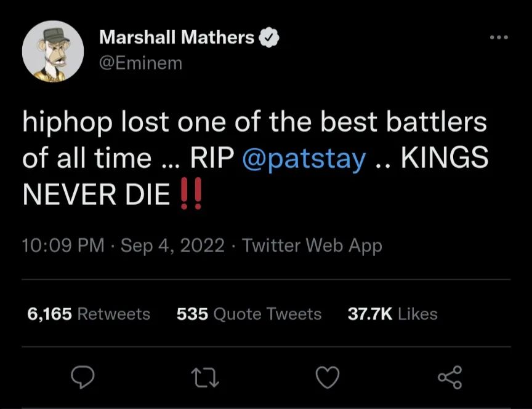Click the tweet's first line about hiphop battlers
This screenshot has width=532, height=409.
tap(254, 122)
